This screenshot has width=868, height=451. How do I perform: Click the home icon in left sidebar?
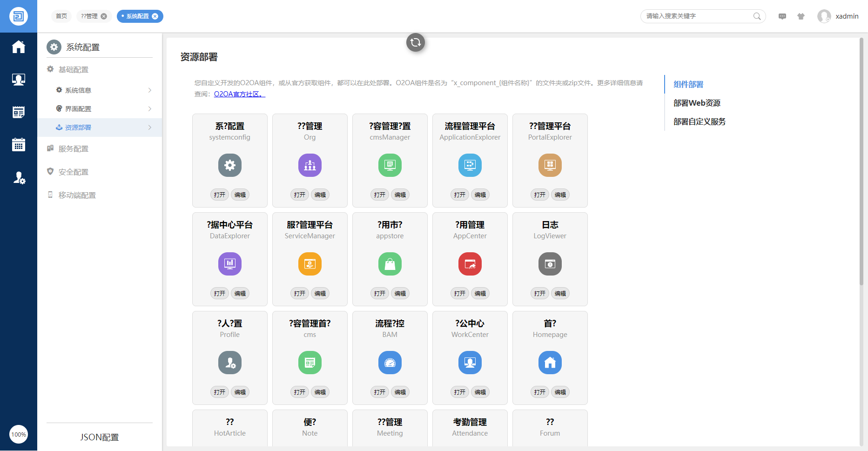tap(19, 47)
